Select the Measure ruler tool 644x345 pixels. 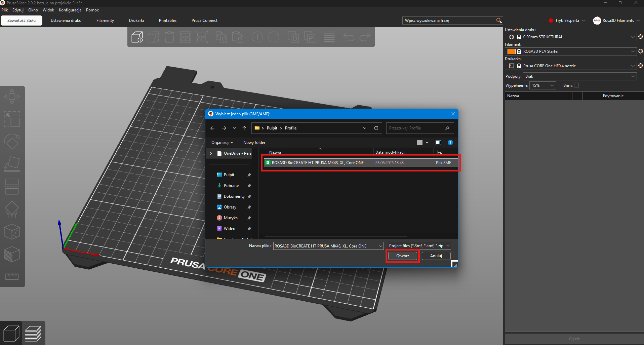coord(12,276)
